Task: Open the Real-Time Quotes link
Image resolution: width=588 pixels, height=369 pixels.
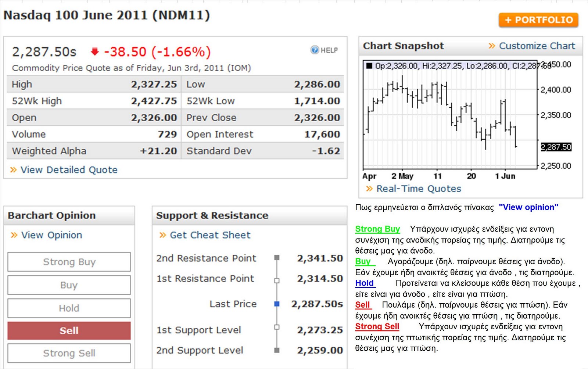Action: (x=419, y=189)
